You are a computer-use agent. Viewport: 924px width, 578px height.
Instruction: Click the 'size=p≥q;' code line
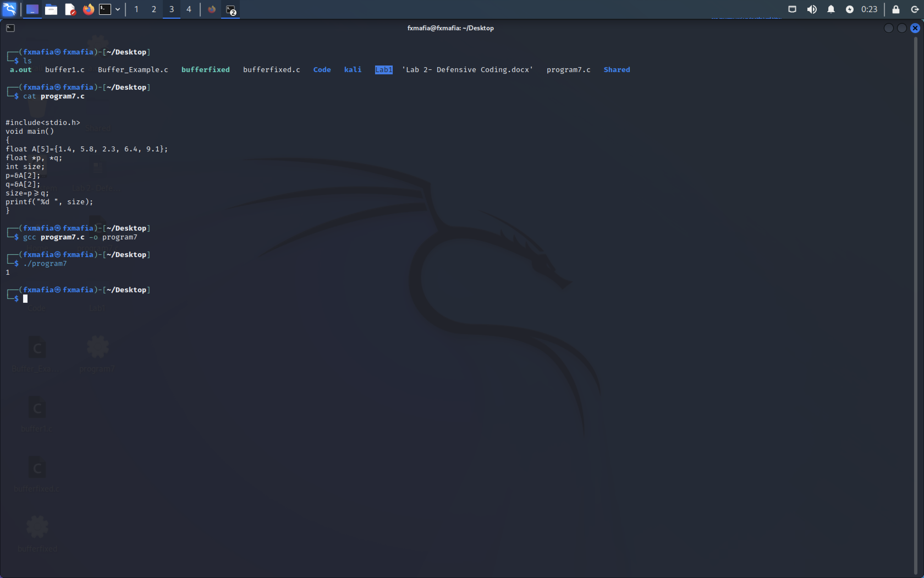click(x=27, y=193)
